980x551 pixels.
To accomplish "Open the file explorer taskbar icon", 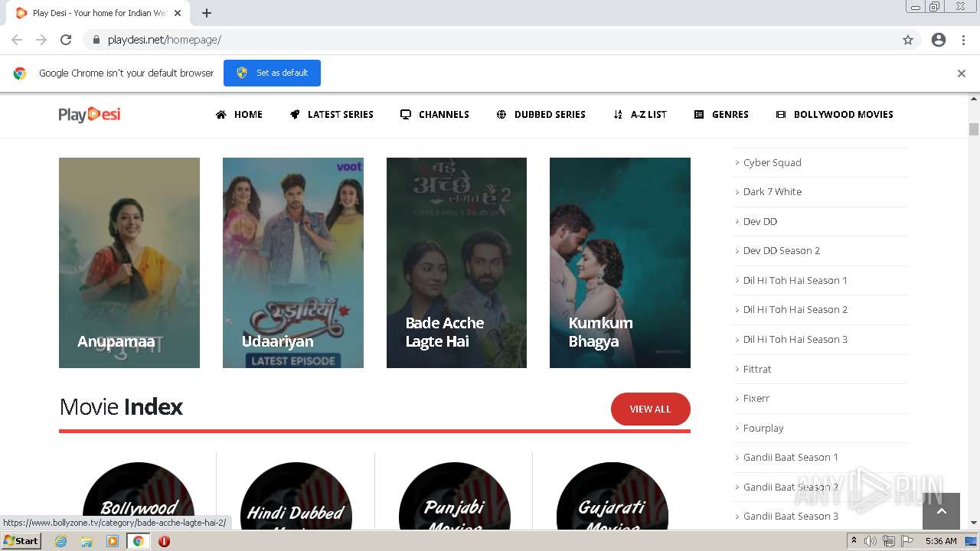I will tap(87, 541).
